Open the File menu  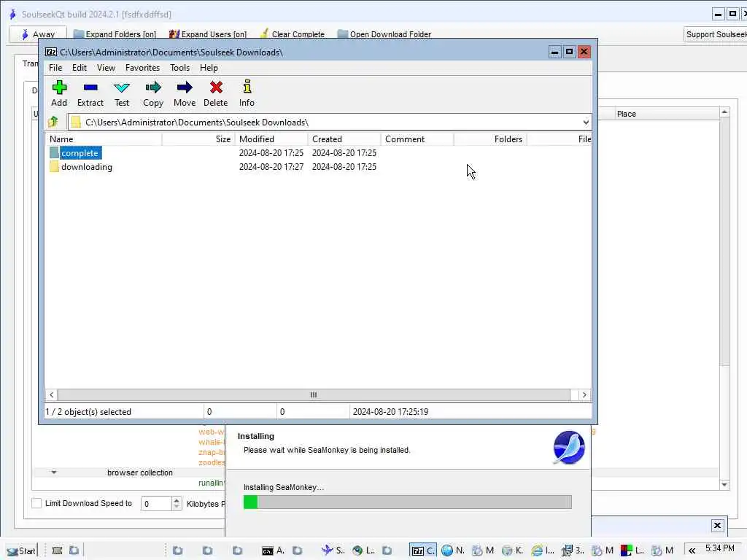click(55, 68)
